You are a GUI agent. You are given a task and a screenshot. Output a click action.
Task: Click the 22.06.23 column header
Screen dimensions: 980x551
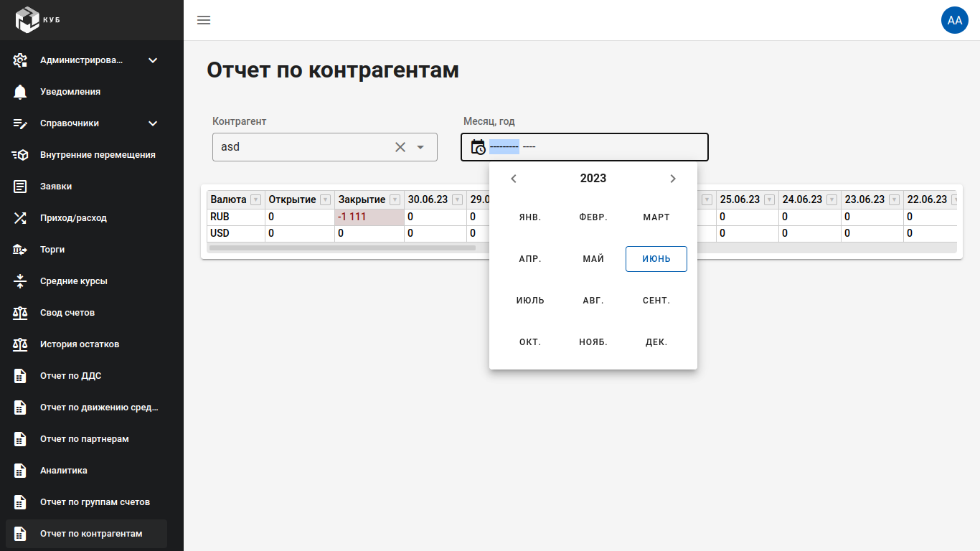point(930,199)
